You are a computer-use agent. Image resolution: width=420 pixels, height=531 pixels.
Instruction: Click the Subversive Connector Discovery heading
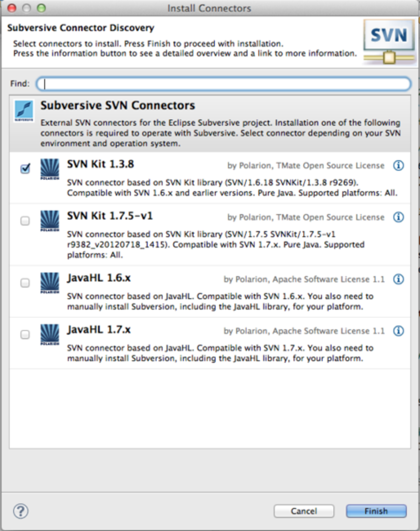[x=81, y=28]
